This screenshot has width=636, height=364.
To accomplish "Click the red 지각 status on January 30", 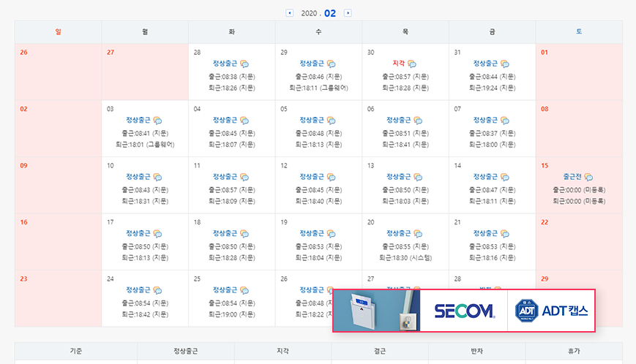I will pyautogui.click(x=399, y=64).
